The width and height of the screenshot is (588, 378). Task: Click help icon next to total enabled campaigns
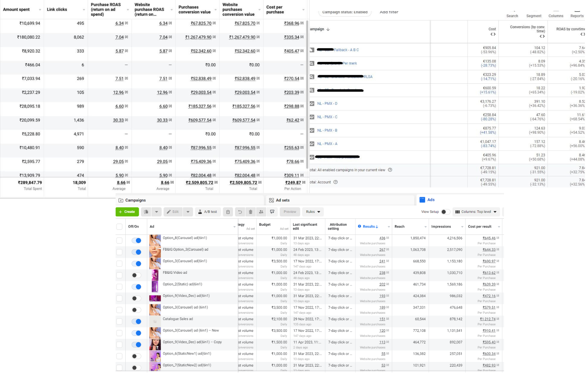pyautogui.click(x=390, y=170)
